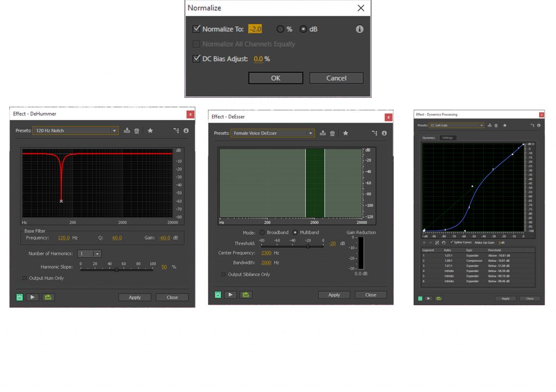Mark the DeHummer preset as favorite with star
Screen dimensions: 556x392
pos(150,130)
